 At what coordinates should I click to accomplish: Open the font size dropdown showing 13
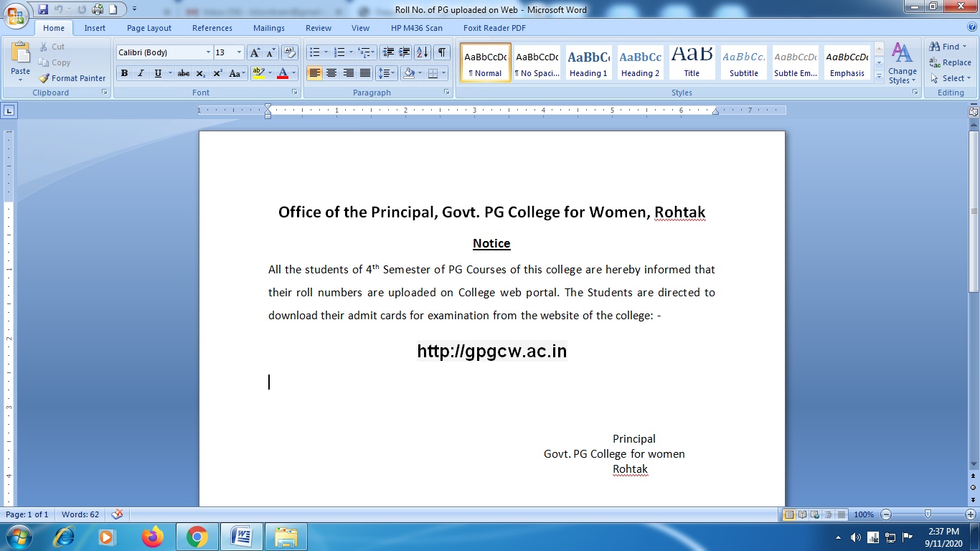240,52
